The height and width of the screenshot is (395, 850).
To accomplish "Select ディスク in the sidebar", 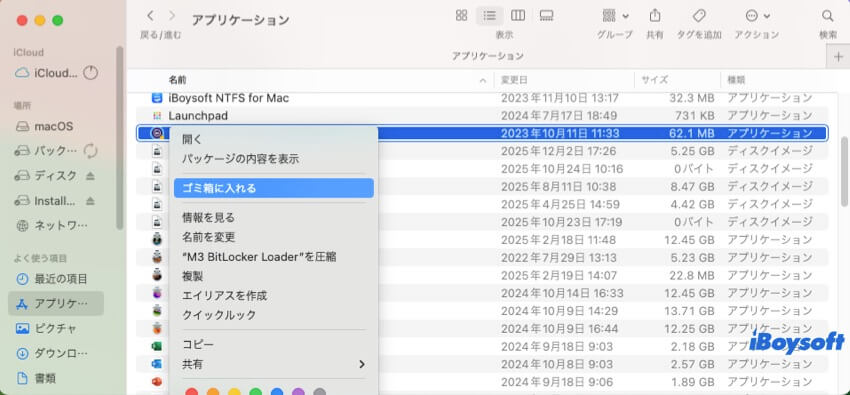I will pos(47,176).
